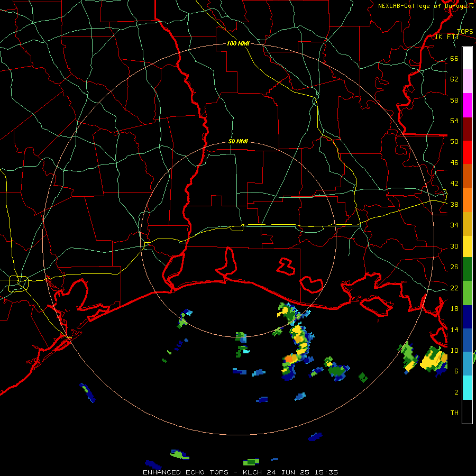Click the "18" legend value
This screenshot has height=476, width=476.
pos(454,309)
